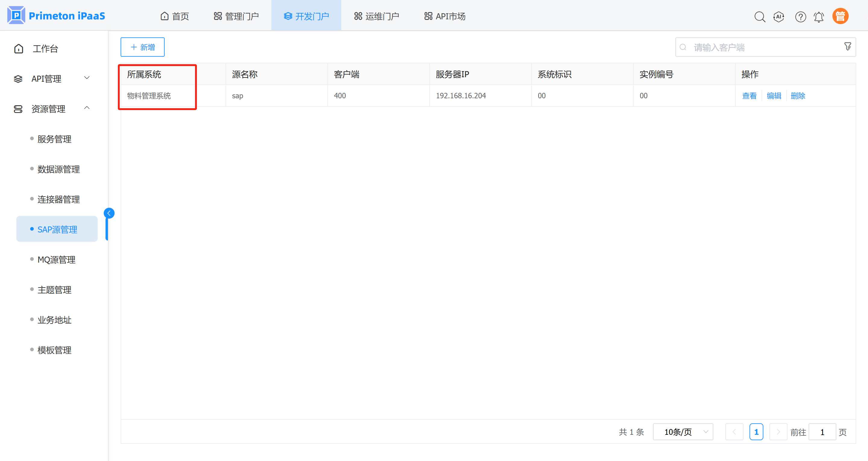Switch to the 运维门户 tab

click(x=376, y=16)
